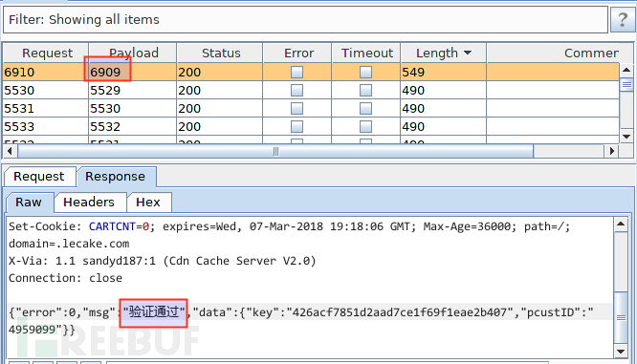Click CARTCNT cookie name in response

[x=112, y=226]
